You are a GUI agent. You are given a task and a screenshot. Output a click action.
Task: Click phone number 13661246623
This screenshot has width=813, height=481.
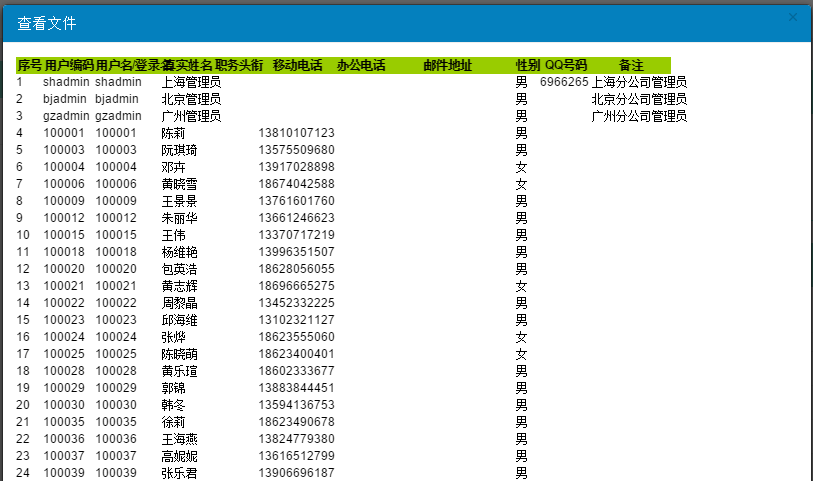coord(297,218)
